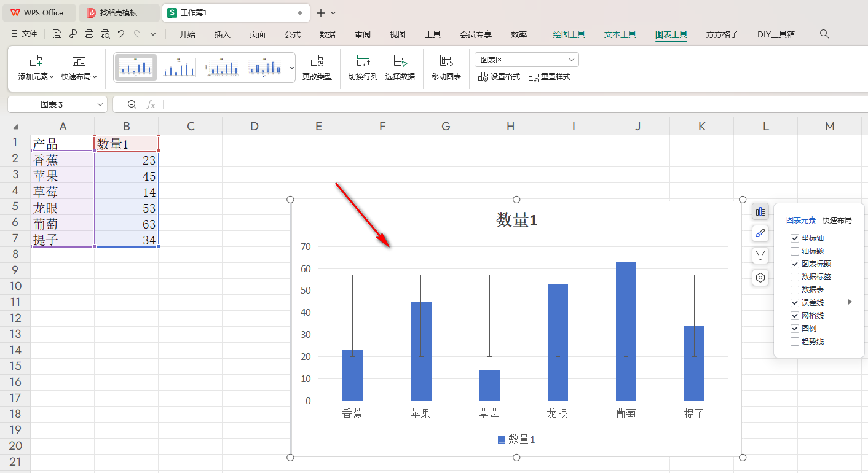Enable the 数据表 checkbox
The height and width of the screenshot is (473, 868).
pyautogui.click(x=795, y=290)
